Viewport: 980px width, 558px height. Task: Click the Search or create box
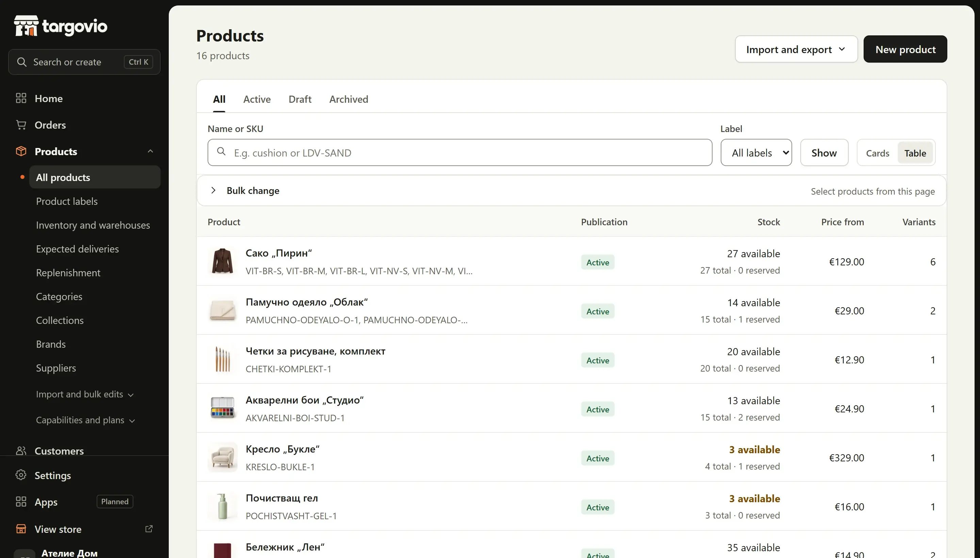[x=84, y=62]
